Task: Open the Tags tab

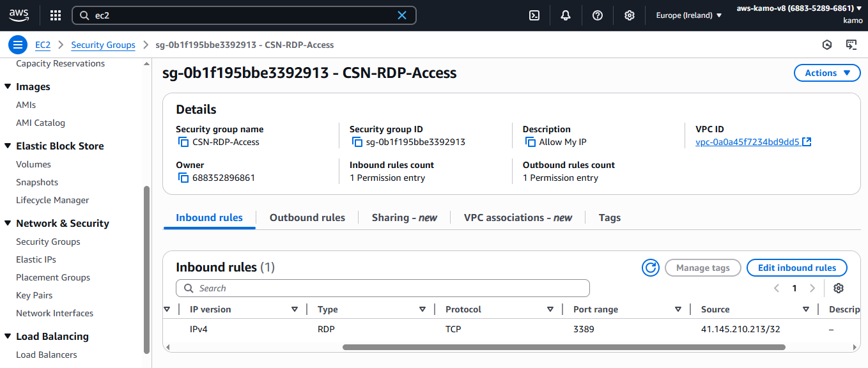Action: 609,217
